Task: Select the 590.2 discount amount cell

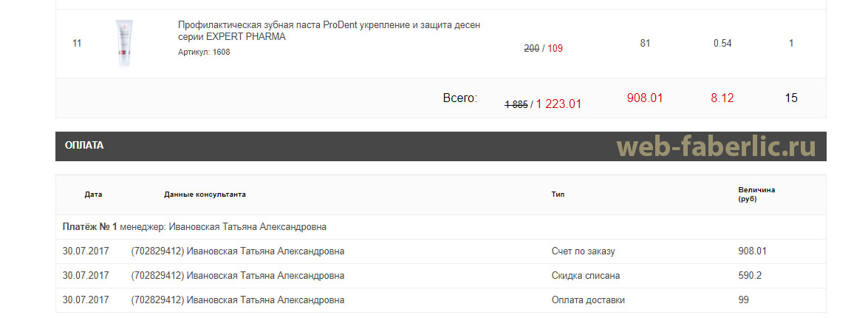Action: pos(750,276)
